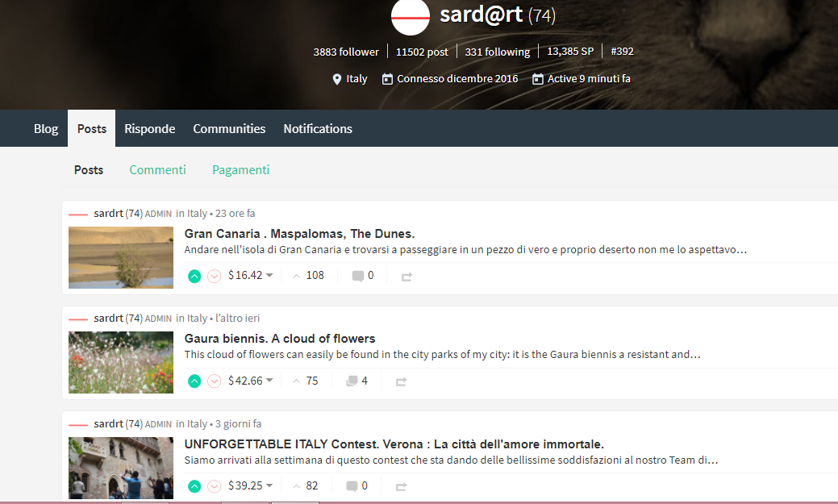Image resolution: width=838 pixels, height=504 pixels.
Task: Open the Verona balcony thumbnail image
Action: 121,468
